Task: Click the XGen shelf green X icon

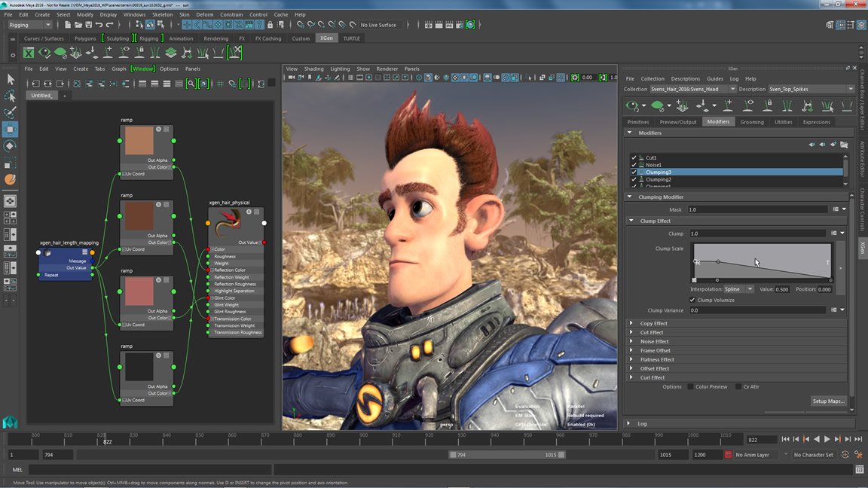Action: pos(28,53)
